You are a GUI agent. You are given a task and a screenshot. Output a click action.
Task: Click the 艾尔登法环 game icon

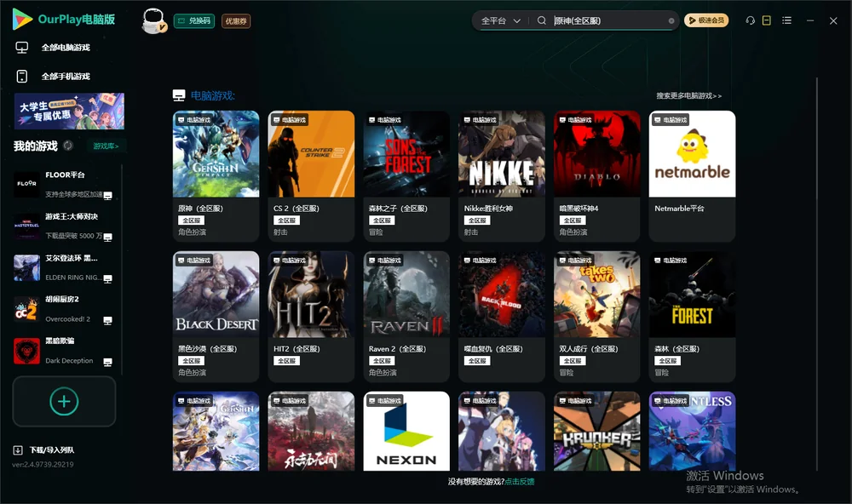pos(26,267)
